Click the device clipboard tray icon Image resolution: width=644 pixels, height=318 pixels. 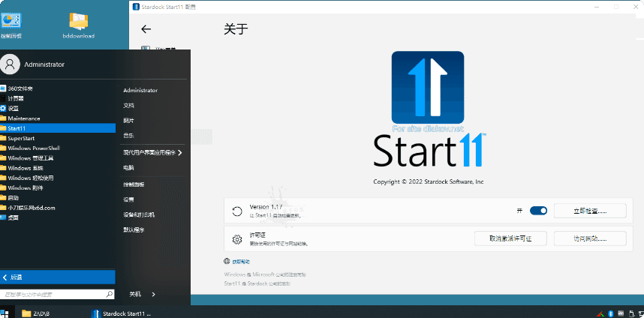(630, 313)
